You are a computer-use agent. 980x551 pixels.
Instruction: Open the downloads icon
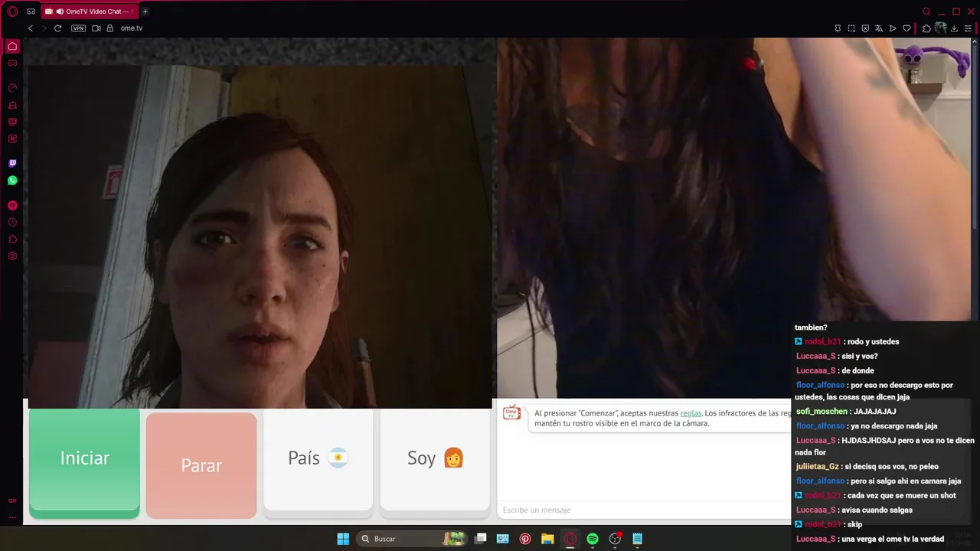point(954,28)
